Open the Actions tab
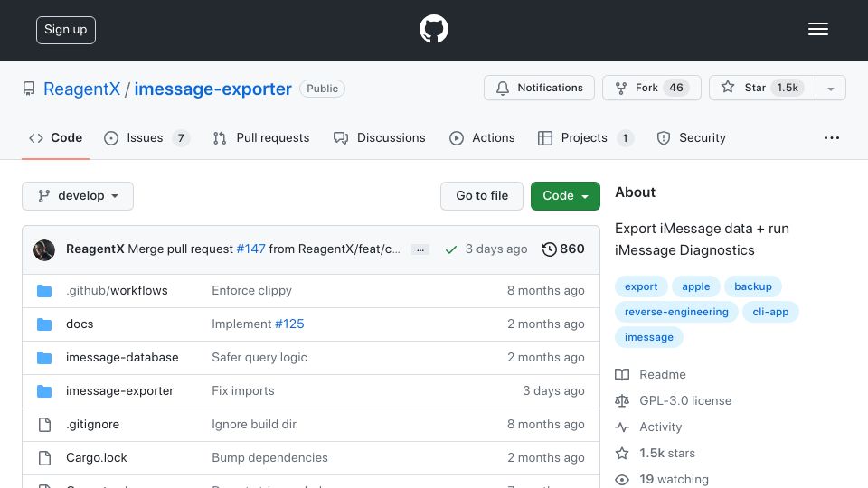Viewport: 868px width, 488px height. 482,137
